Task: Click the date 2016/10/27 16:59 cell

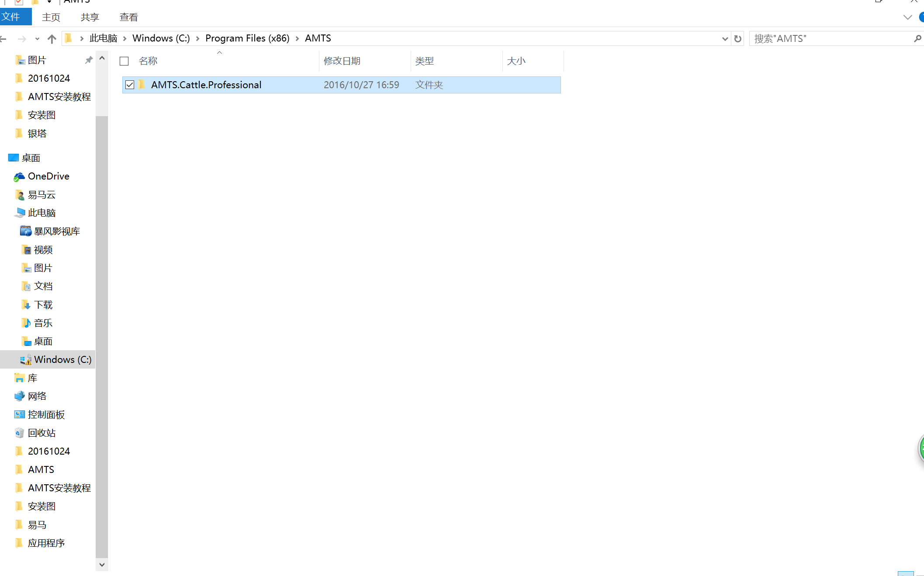Action: [x=361, y=85]
